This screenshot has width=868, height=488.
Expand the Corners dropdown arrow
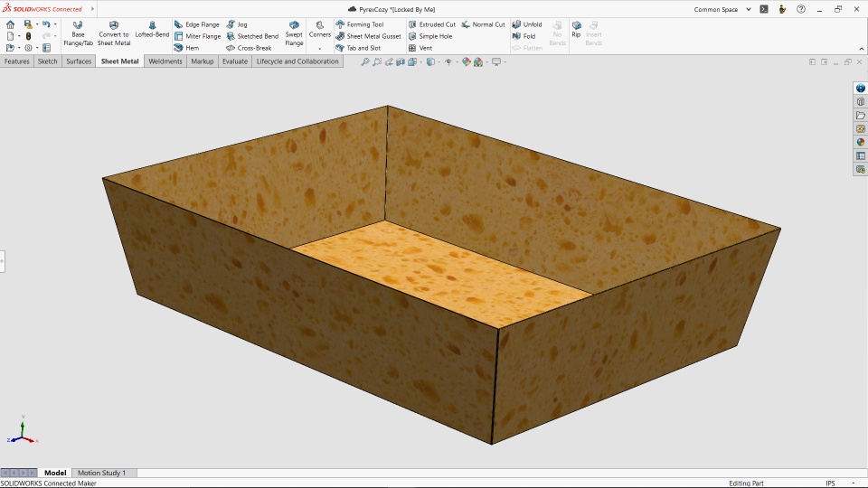(x=320, y=49)
